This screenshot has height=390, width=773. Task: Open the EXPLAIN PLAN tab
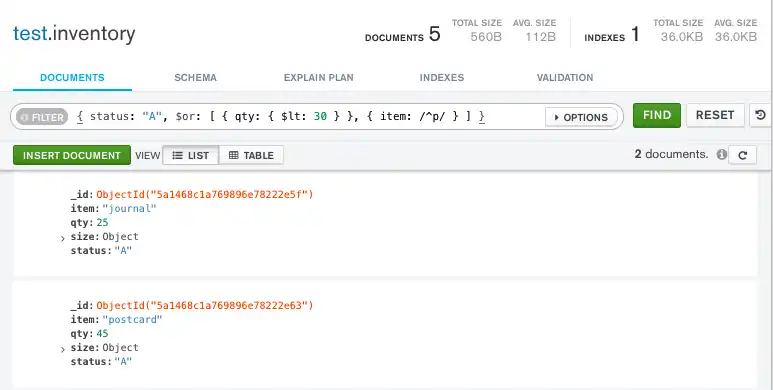[318, 78]
